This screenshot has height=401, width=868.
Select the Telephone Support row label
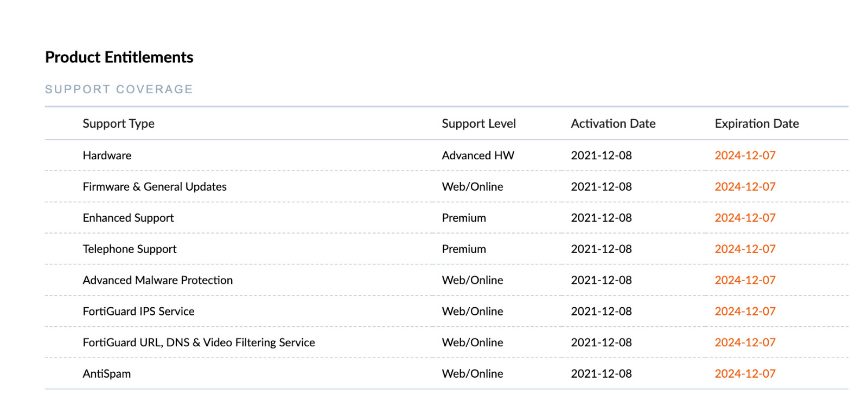130,249
